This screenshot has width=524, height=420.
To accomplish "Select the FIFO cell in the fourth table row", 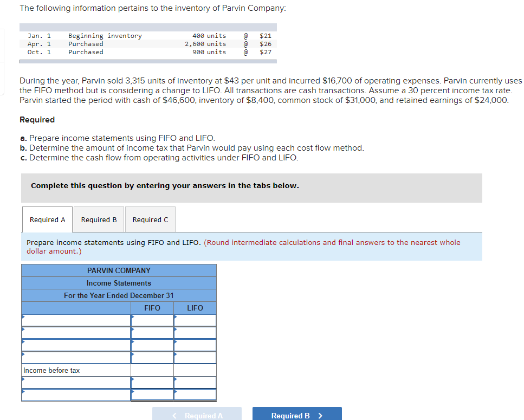I will pos(152,358).
